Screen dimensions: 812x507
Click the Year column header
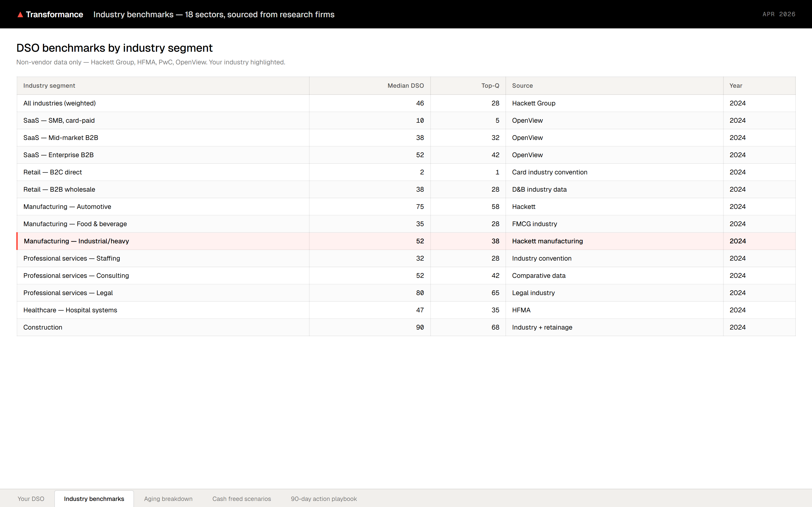coord(736,85)
